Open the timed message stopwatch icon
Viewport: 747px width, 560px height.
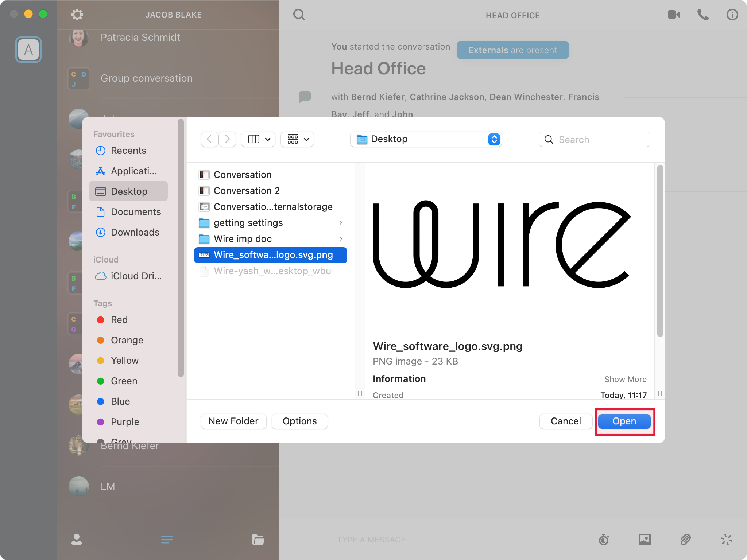(x=604, y=539)
